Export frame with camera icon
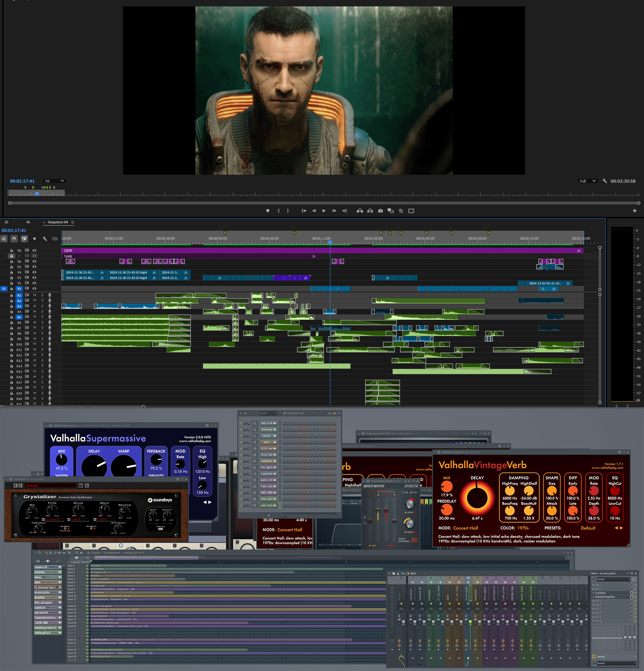 pyautogui.click(x=381, y=211)
